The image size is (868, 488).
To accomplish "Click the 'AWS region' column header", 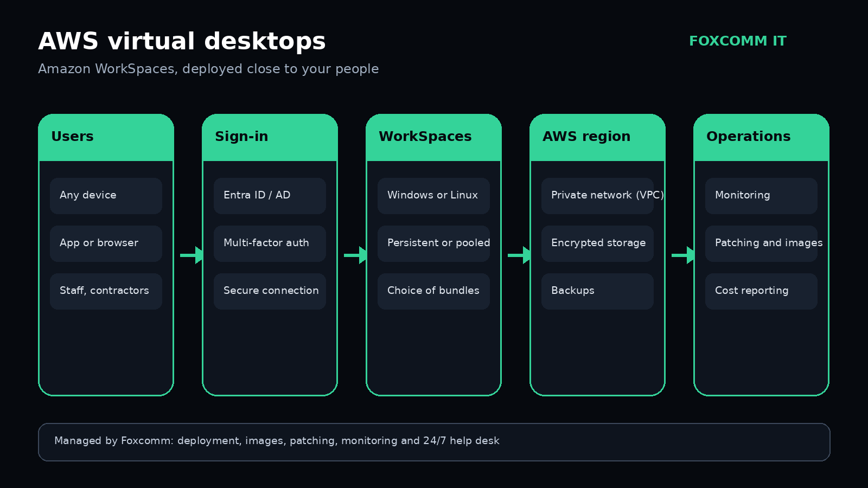I will tap(598, 137).
